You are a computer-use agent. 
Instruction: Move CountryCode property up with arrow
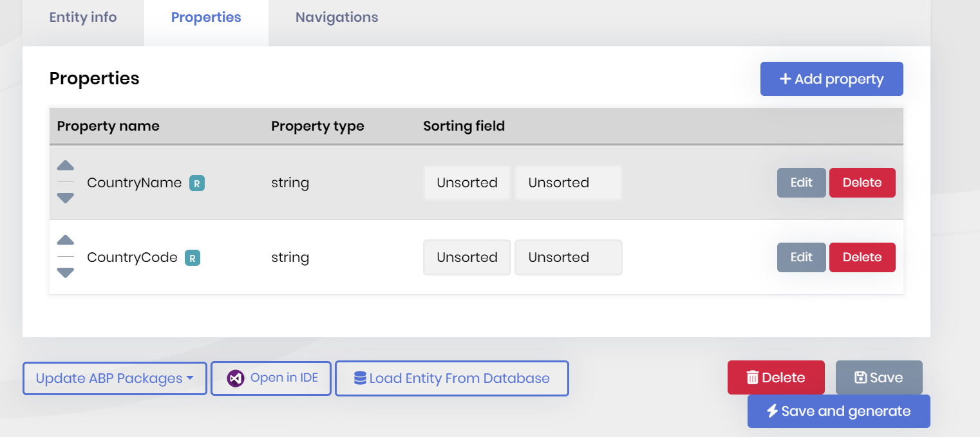pos(66,241)
